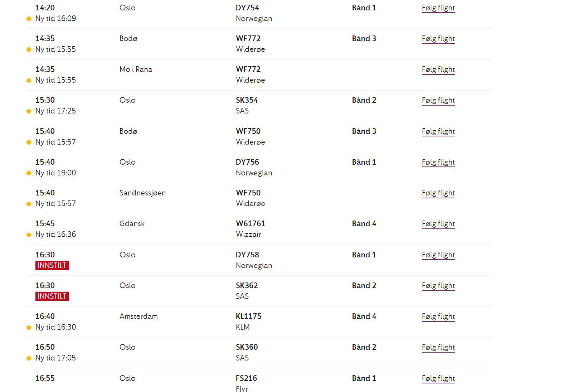Click 'Følg flight' for Norwegian DY754

click(438, 8)
